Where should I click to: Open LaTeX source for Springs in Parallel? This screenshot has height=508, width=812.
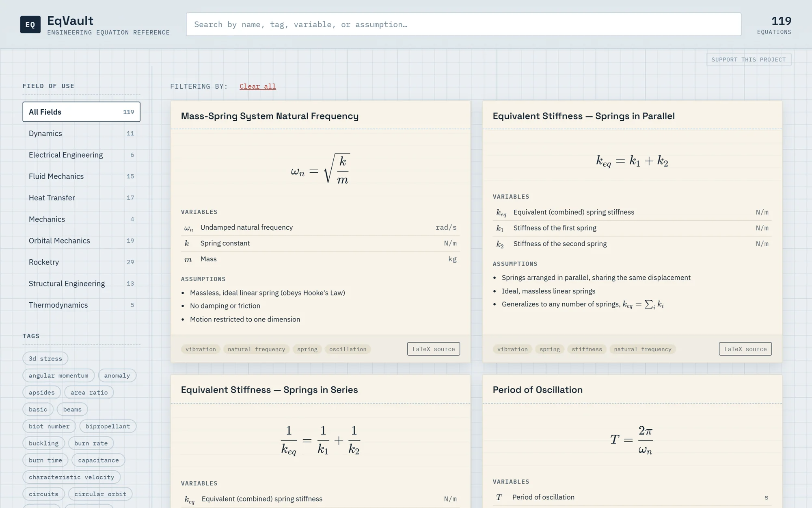pos(745,349)
